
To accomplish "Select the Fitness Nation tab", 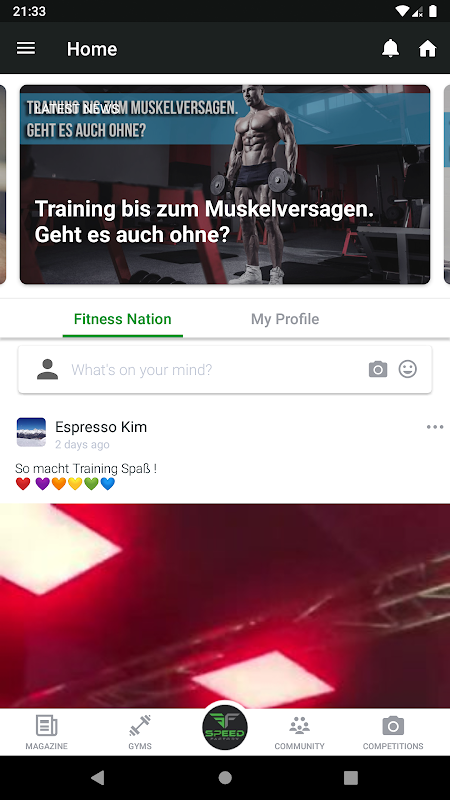I will pos(122,319).
